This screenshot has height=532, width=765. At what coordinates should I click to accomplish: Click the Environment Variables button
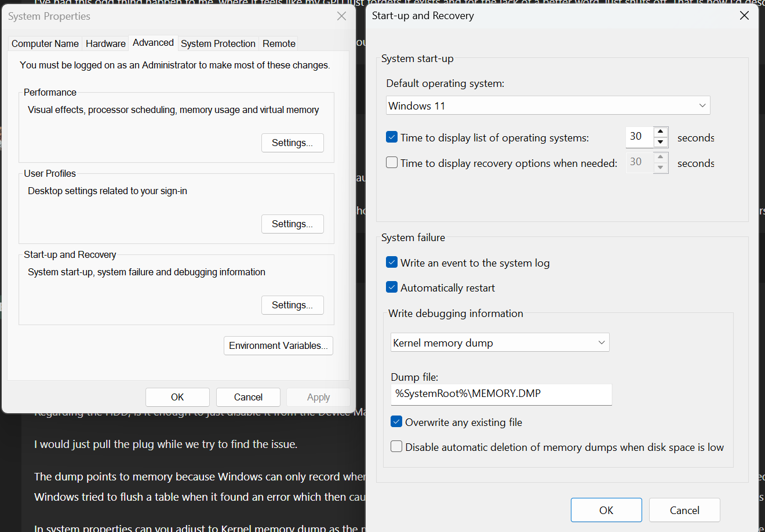(x=278, y=345)
